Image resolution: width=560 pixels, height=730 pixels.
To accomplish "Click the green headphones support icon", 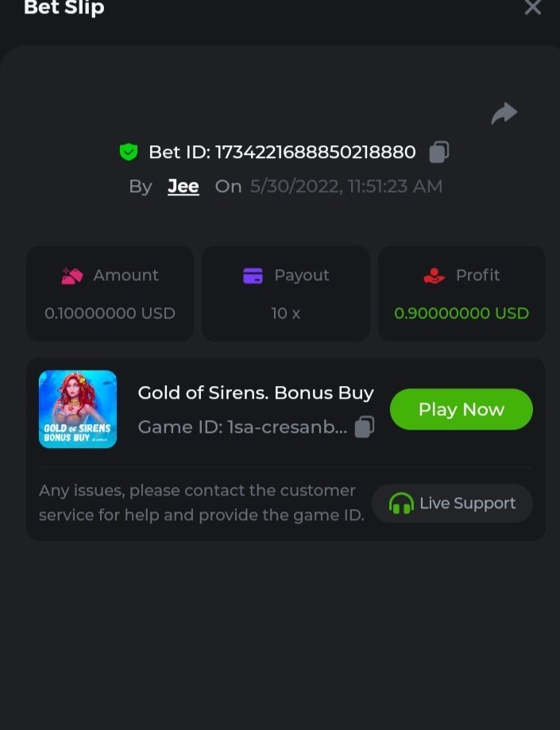I will [401, 504].
